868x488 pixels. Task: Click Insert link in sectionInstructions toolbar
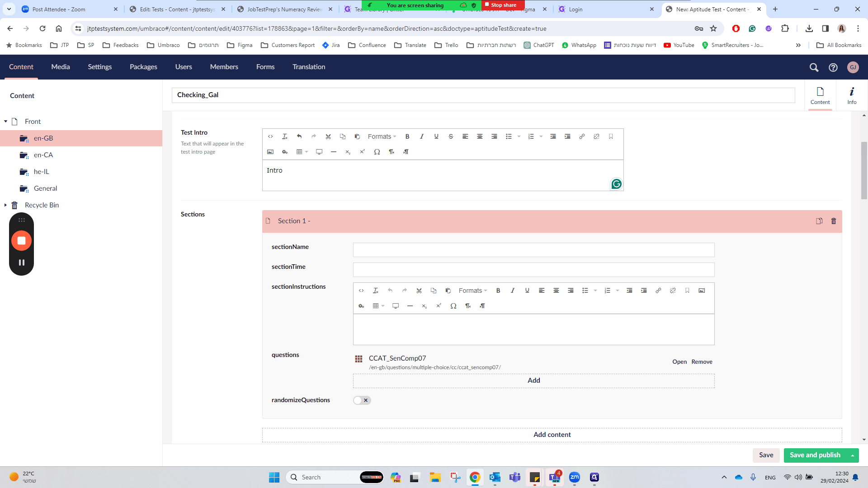point(658,291)
